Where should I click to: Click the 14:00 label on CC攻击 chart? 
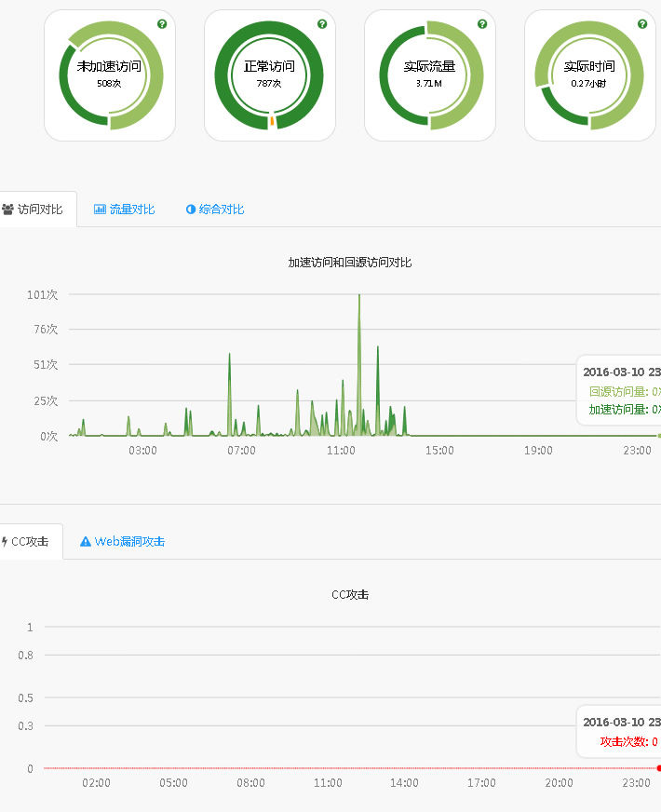tap(404, 783)
